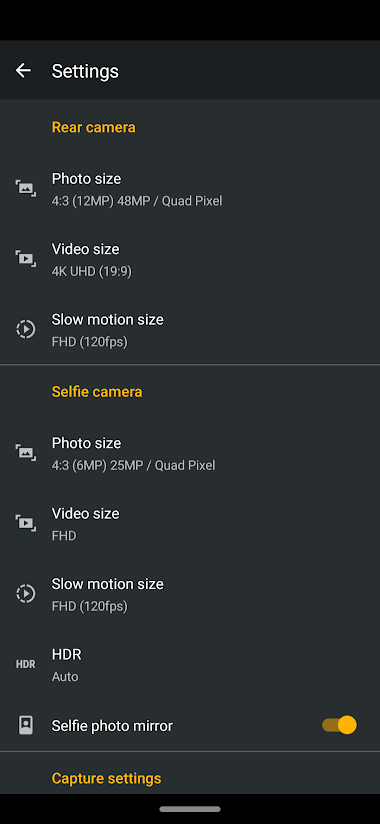Tap the rear camera Slow motion icon
Image resolution: width=380 pixels, height=824 pixels.
[26, 329]
